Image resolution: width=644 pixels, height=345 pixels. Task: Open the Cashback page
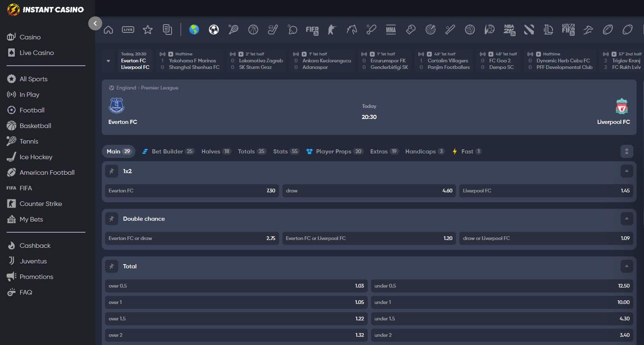29,245
